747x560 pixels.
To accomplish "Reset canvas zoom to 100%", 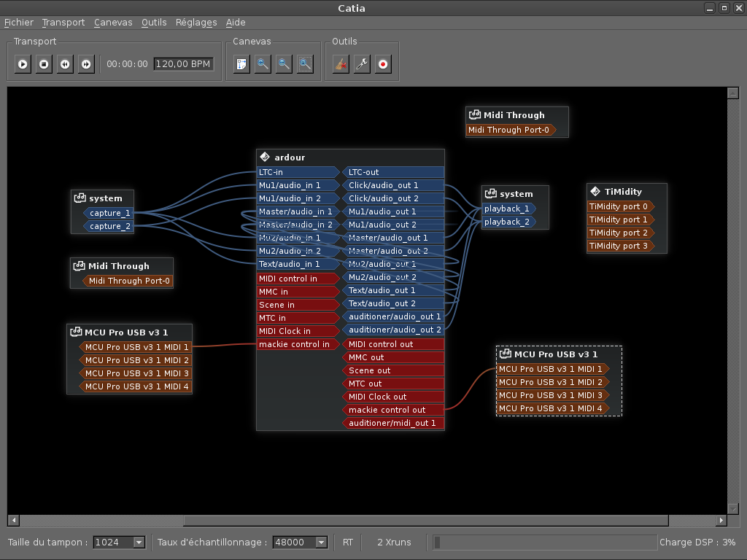I will (305, 64).
